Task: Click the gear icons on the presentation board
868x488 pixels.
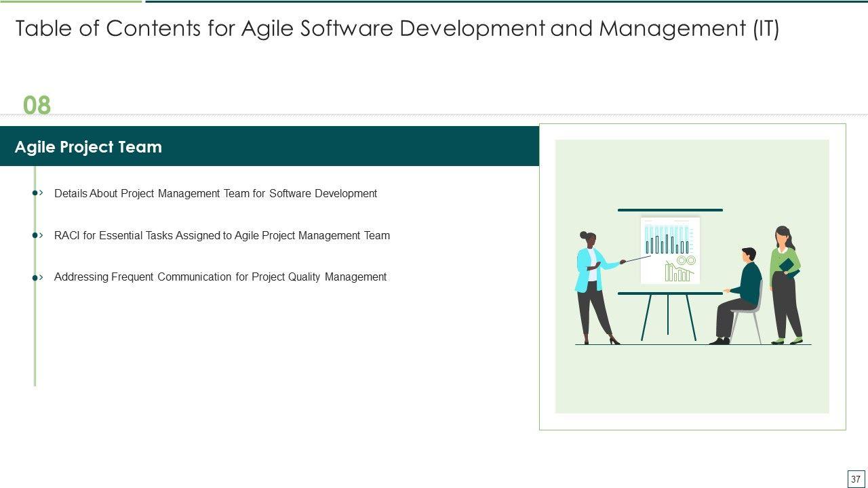Action: 686,260
